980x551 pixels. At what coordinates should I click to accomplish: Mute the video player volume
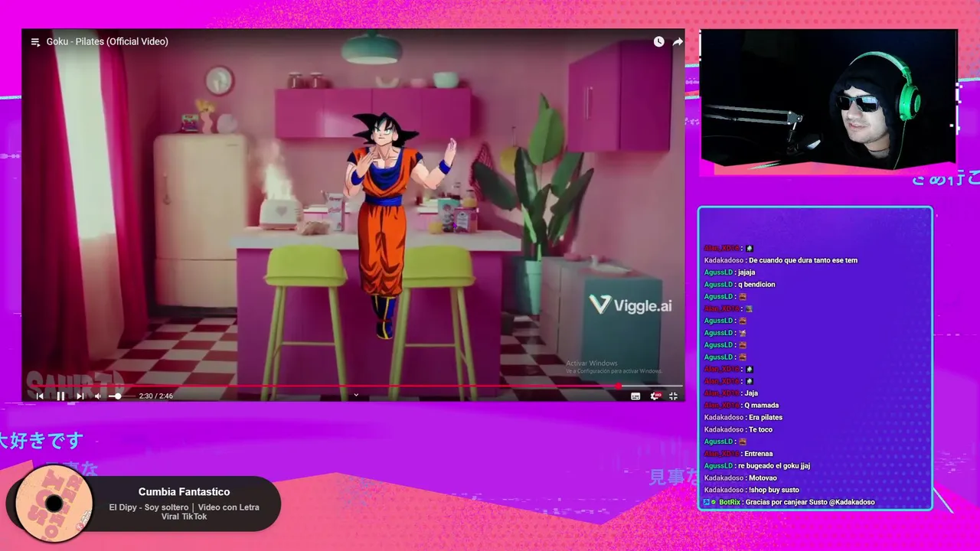coord(97,396)
